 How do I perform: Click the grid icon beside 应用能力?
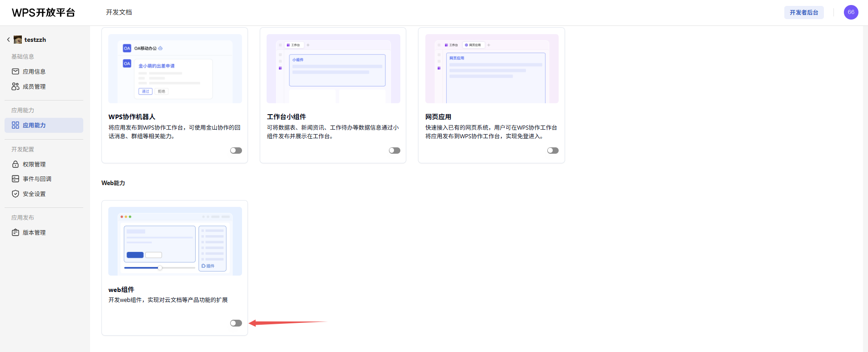[x=15, y=125]
